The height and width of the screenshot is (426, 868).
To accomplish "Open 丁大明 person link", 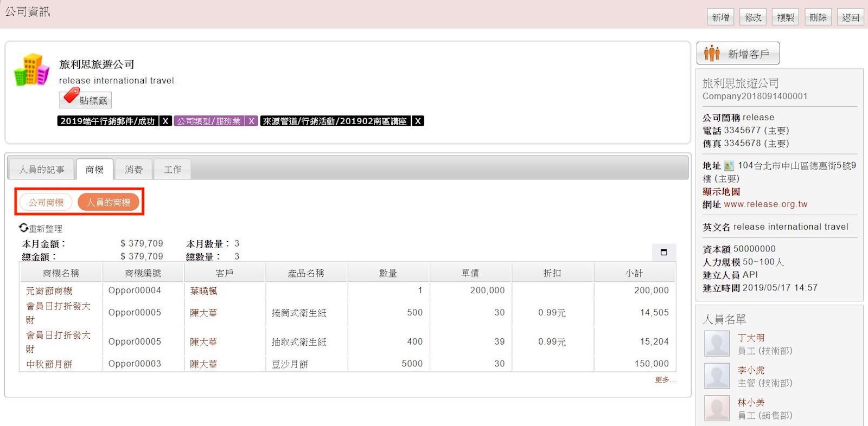I will [x=751, y=338].
